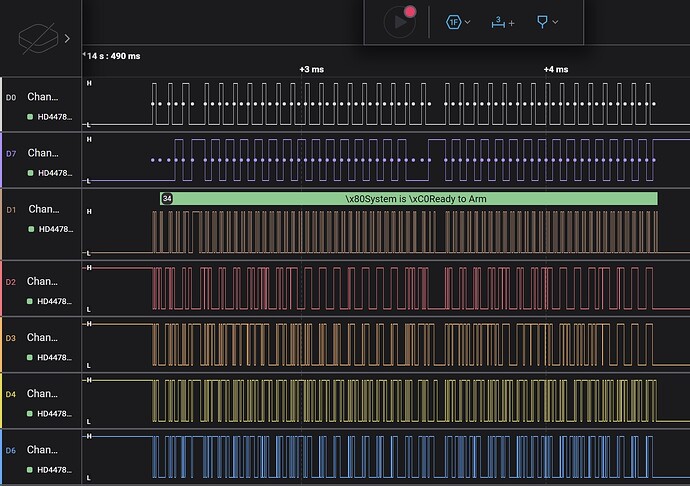690x486 pixels.
Task: Select the D2 channel label
Action: tap(11, 282)
